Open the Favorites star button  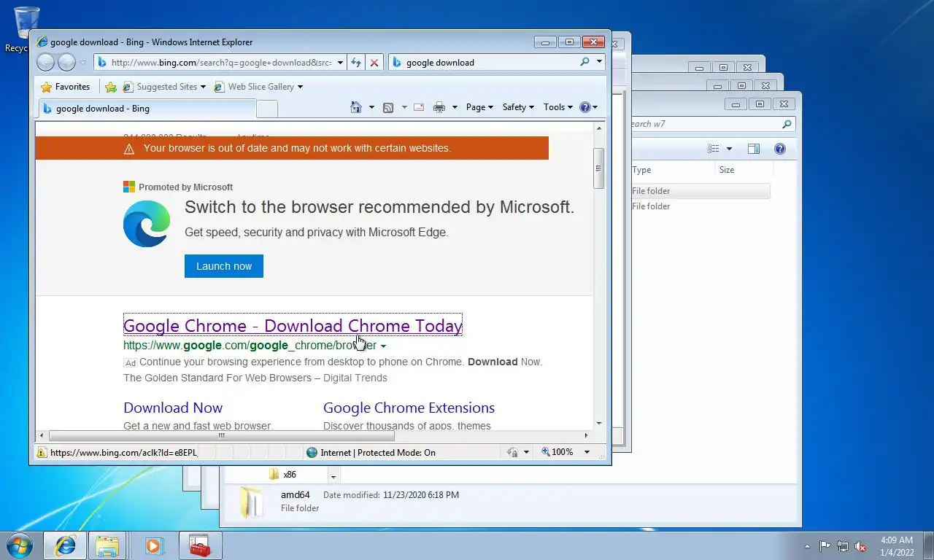click(x=65, y=87)
